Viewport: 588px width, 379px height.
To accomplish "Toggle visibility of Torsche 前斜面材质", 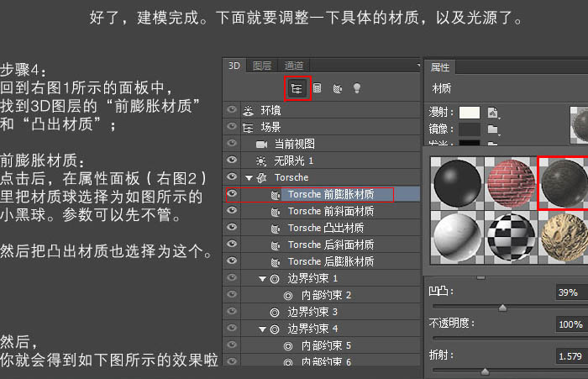I will click(x=232, y=210).
